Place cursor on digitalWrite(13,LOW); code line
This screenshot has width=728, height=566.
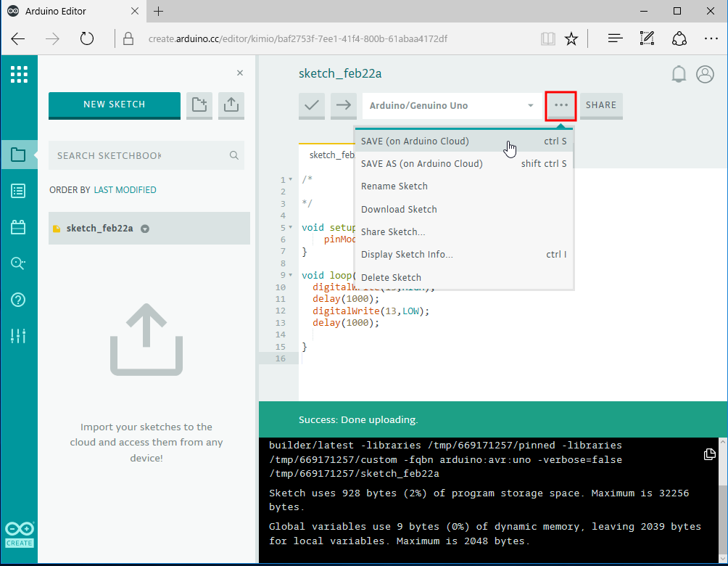point(371,311)
